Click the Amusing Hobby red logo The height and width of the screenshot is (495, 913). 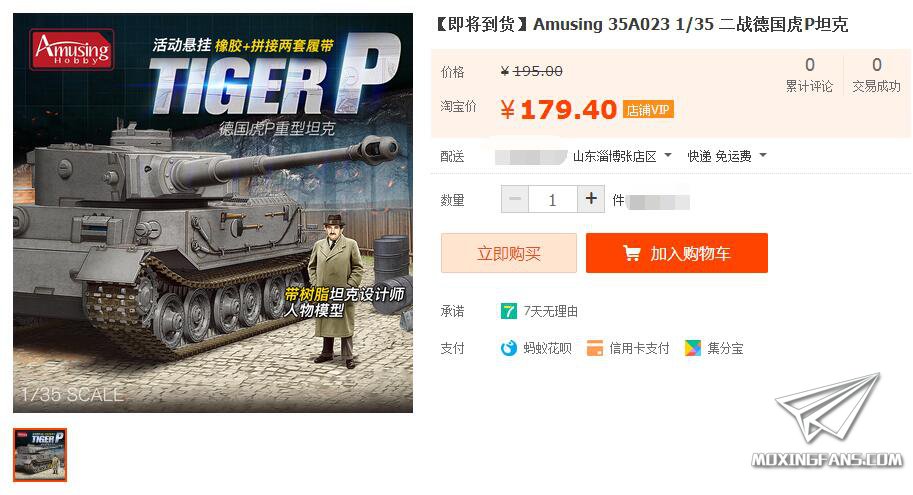click(x=72, y=50)
